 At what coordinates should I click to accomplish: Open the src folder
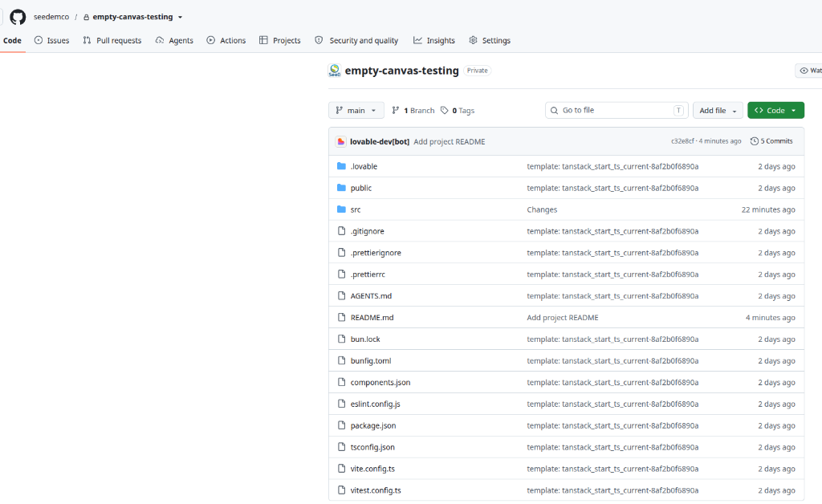[x=356, y=209]
